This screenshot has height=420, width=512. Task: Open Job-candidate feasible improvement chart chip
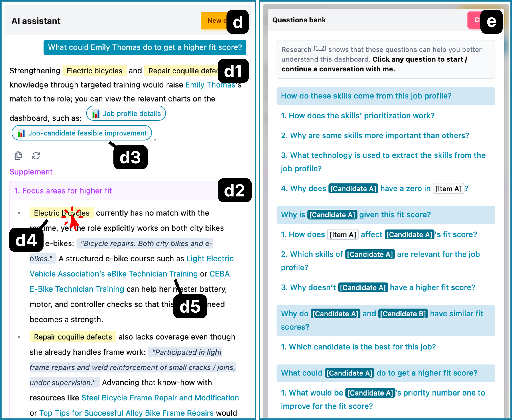(x=82, y=133)
